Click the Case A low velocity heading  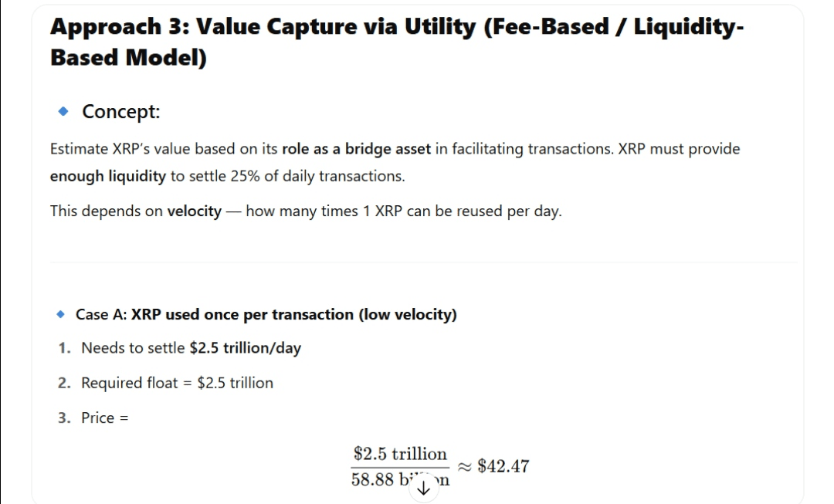click(x=266, y=314)
